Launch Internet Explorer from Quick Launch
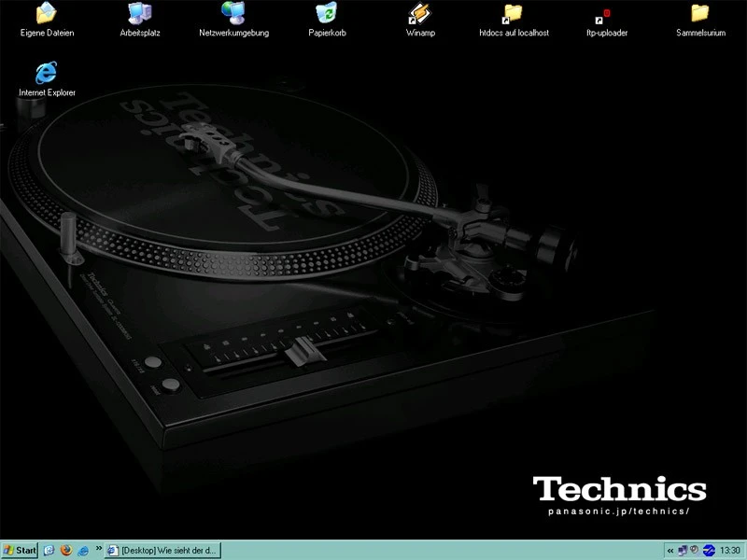Viewport: 747px width, 560px height. point(81,551)
